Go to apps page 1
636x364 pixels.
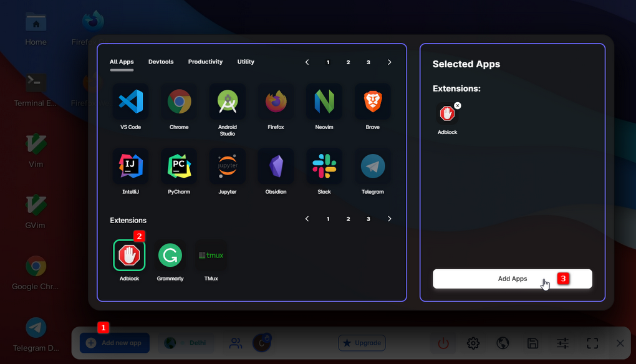328,62
